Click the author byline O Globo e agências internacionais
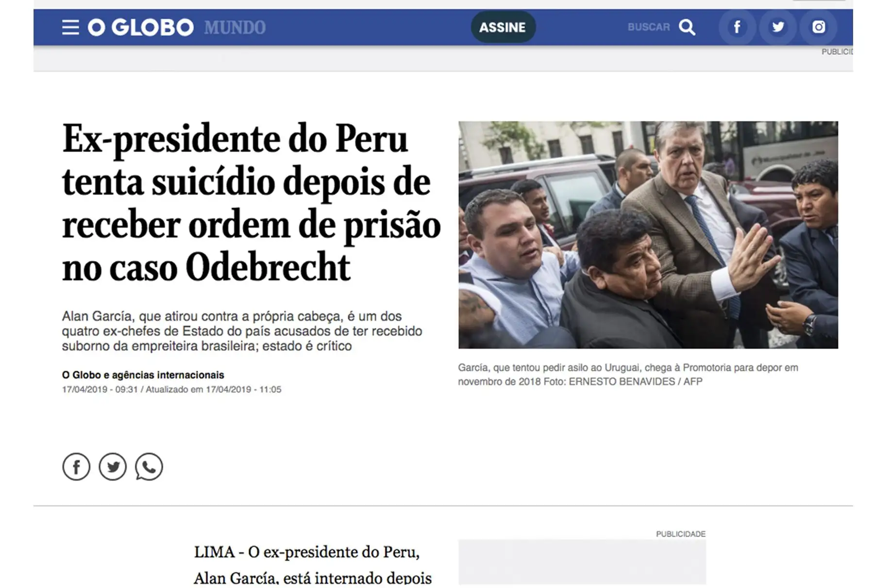 click(143, 375)
